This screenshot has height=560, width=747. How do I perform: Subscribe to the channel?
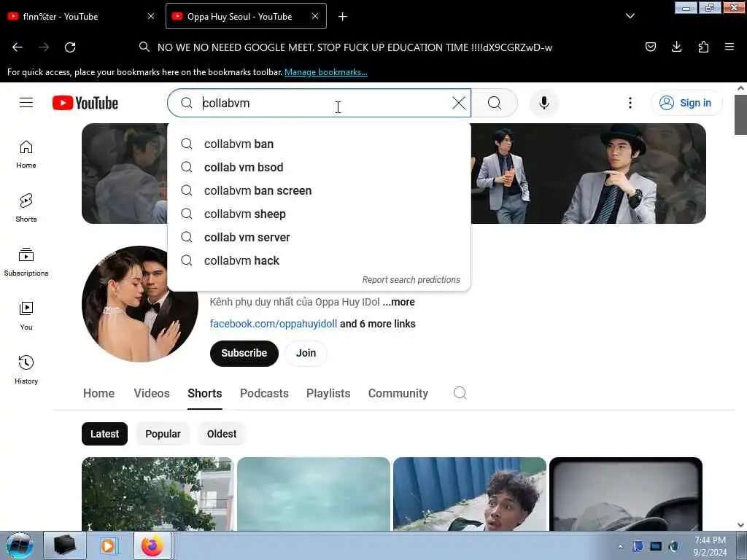(x=244, y=353)
